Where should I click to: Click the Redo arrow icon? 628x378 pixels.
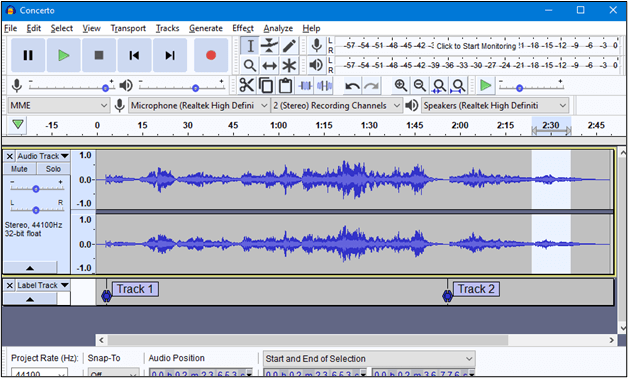coord(372,85)
